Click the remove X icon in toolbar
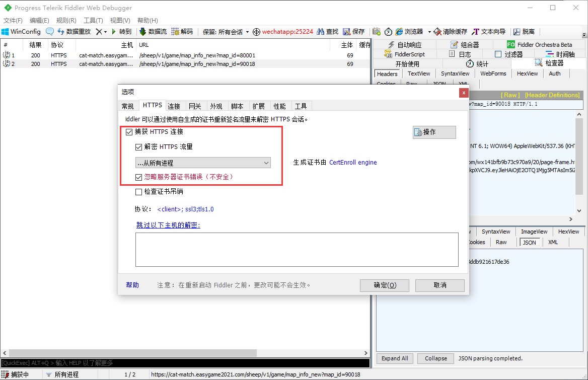 [99, 32]
